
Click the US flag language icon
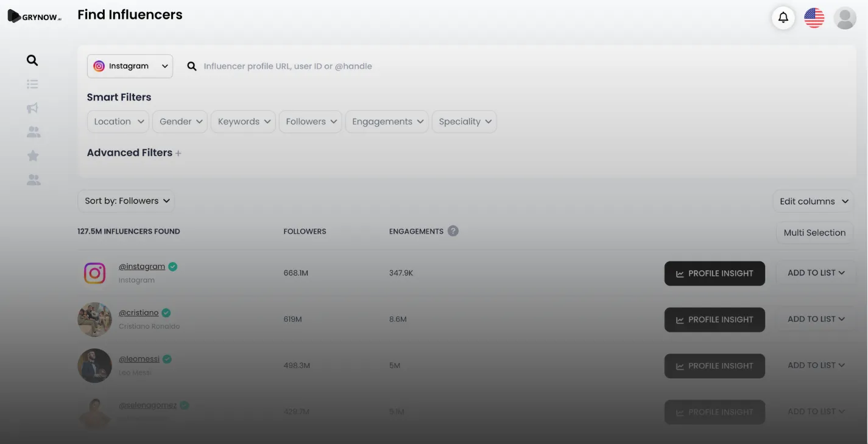(814, 18)
